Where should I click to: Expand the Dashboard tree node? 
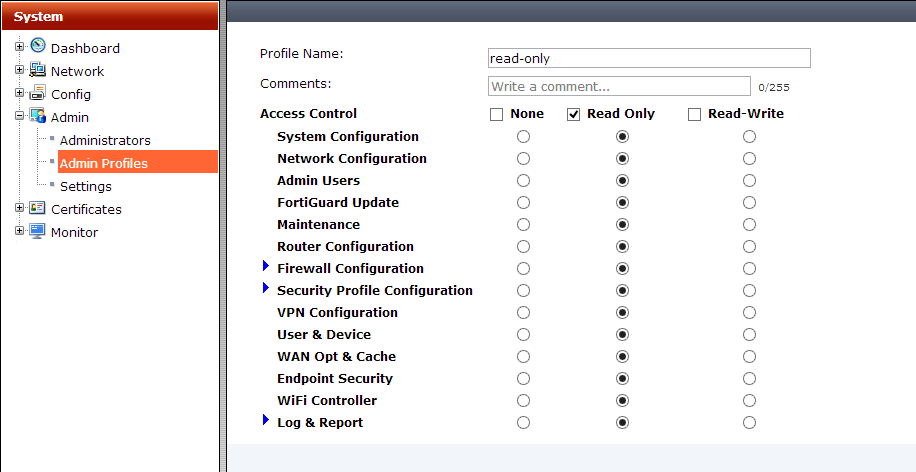coord(19,46)
